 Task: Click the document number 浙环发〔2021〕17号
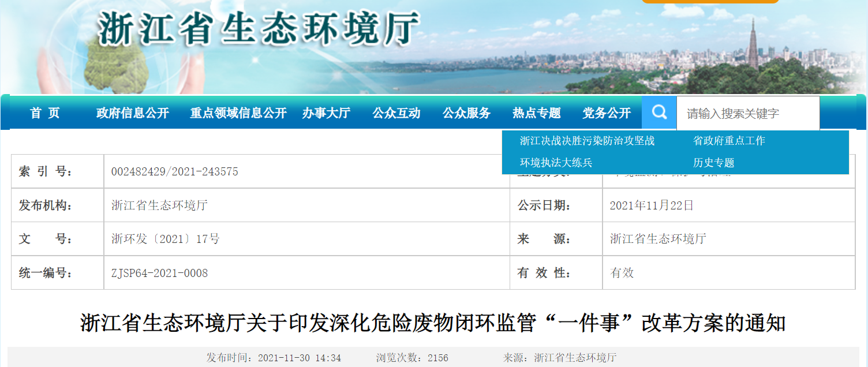pos(165,239)
